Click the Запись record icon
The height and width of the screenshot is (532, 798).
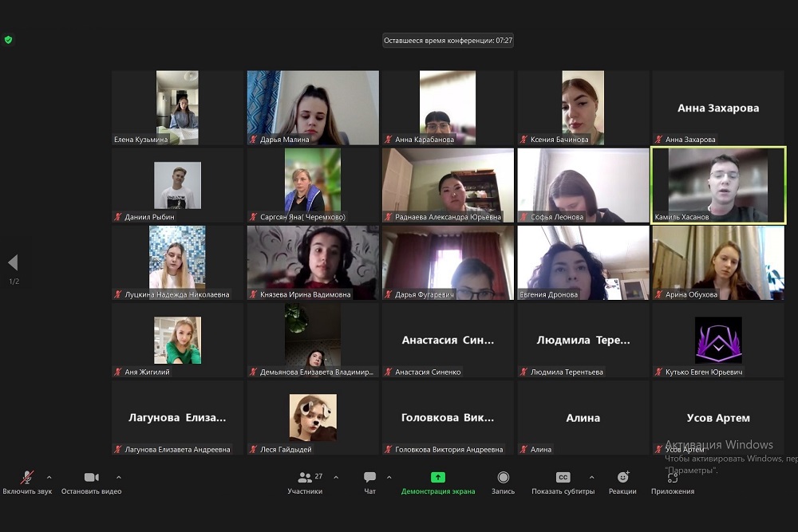503,478
